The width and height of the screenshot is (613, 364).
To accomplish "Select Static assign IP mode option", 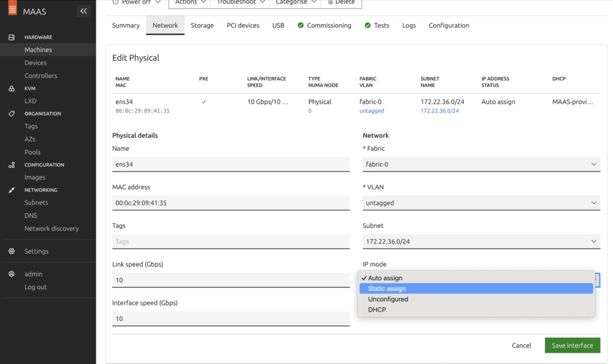I will [476, 289].
